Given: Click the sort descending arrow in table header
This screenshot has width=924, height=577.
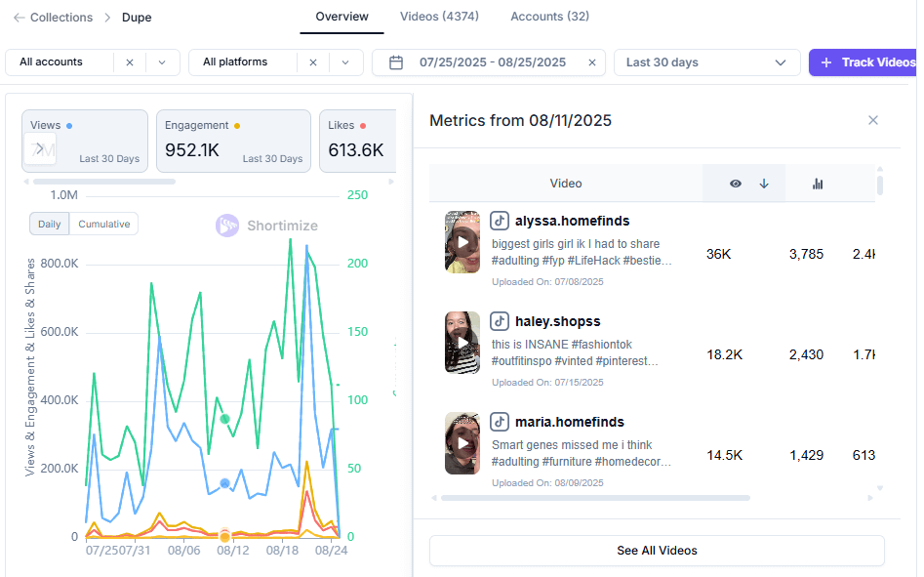Looking at the screenshot, I should click(x=764, y=184).
